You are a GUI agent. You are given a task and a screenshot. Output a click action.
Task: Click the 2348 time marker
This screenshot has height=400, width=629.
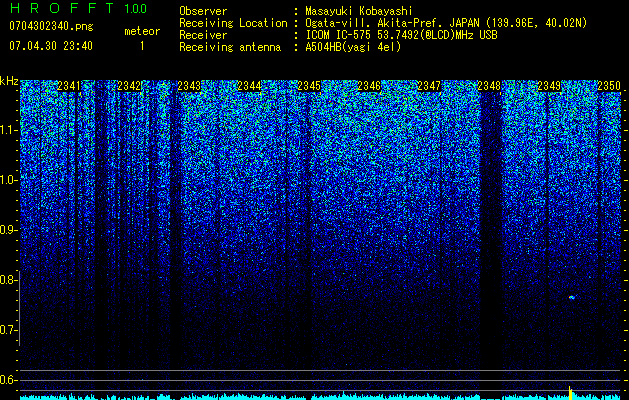pyautogui.click(x=489, y=86)
